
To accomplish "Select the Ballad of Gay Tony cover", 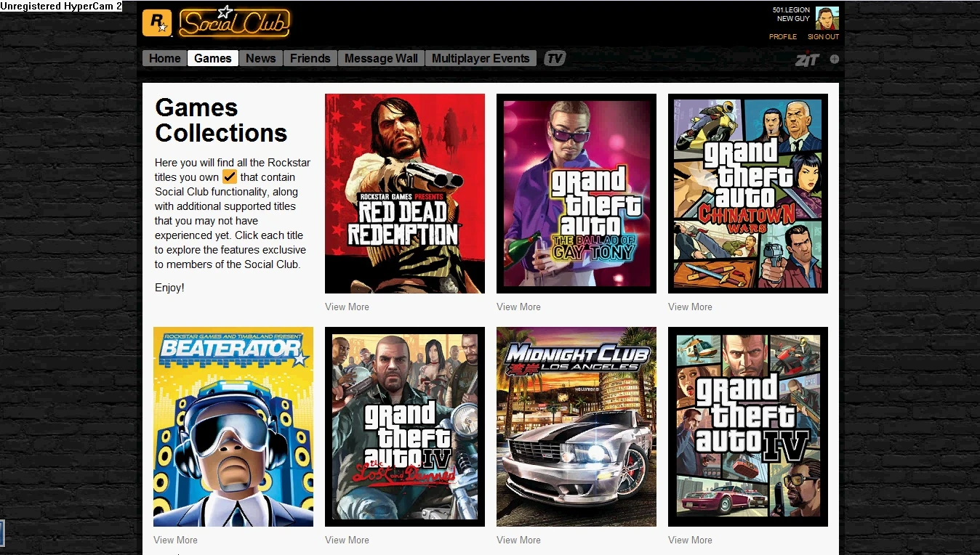I will click(577, 193).
